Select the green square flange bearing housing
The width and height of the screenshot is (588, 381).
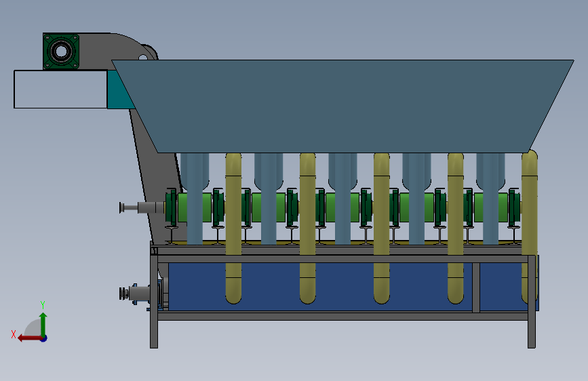(x=61, y=52)
